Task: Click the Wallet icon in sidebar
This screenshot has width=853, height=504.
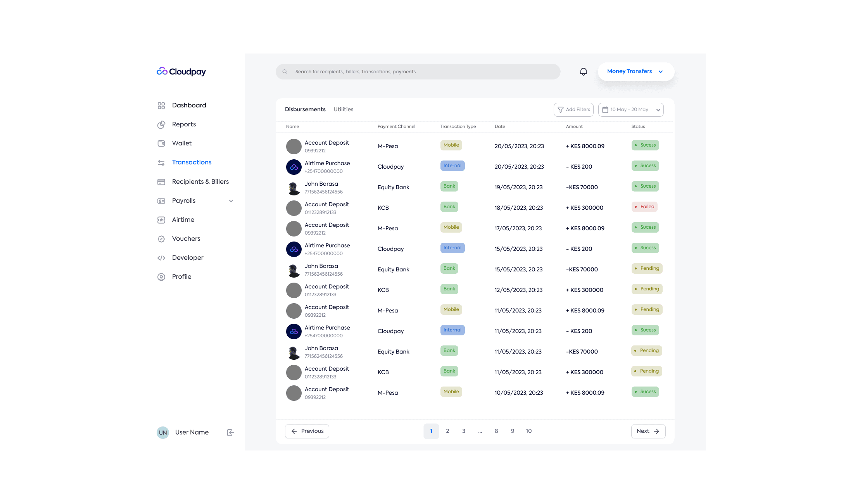Action: point(161,143)
